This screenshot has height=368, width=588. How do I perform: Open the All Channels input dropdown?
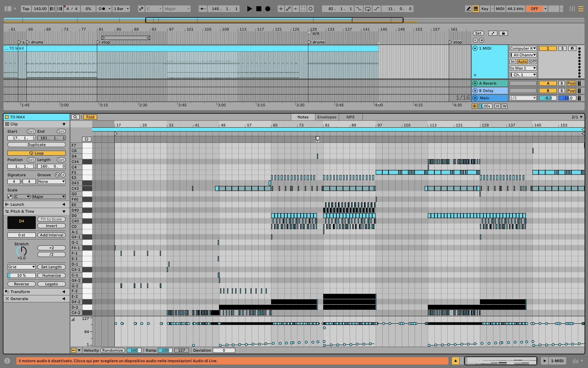point(523,55)
